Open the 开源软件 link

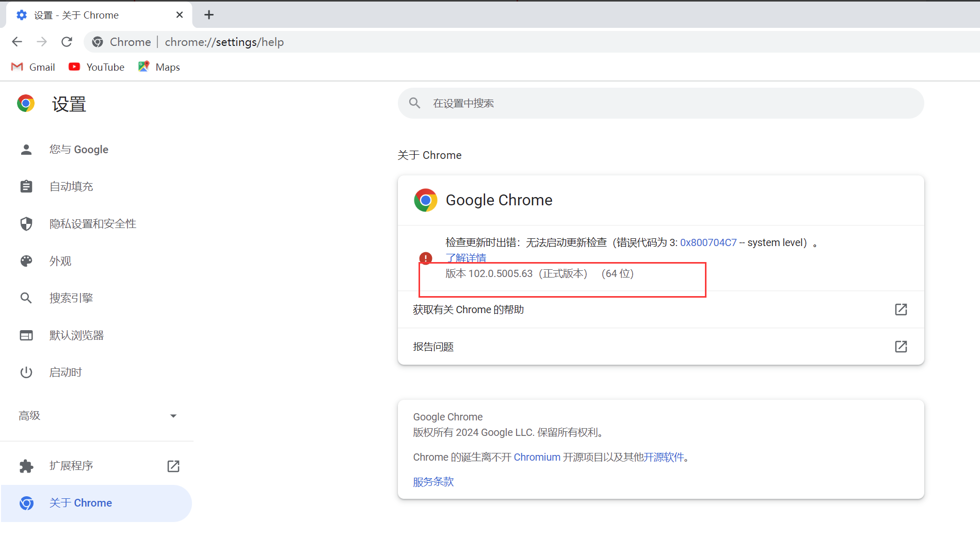pos(664,457)
